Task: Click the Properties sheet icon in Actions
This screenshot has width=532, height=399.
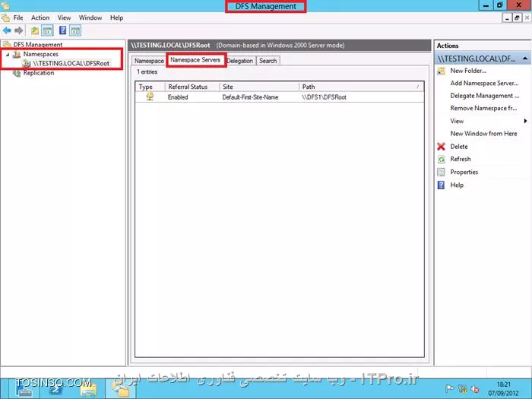Action: click(x=441, y=172)
